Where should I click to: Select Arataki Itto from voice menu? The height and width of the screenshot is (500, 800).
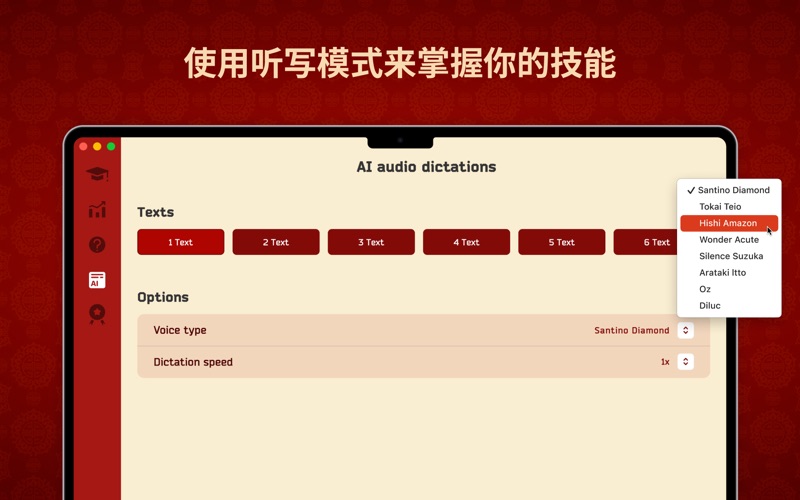point(722,273)
